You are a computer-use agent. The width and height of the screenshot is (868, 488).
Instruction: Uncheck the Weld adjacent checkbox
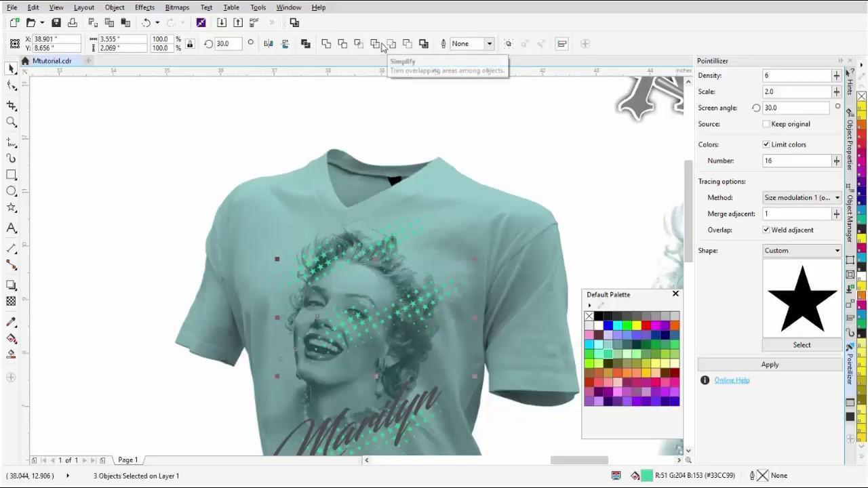pyautogui.click(x=766, y=230)
